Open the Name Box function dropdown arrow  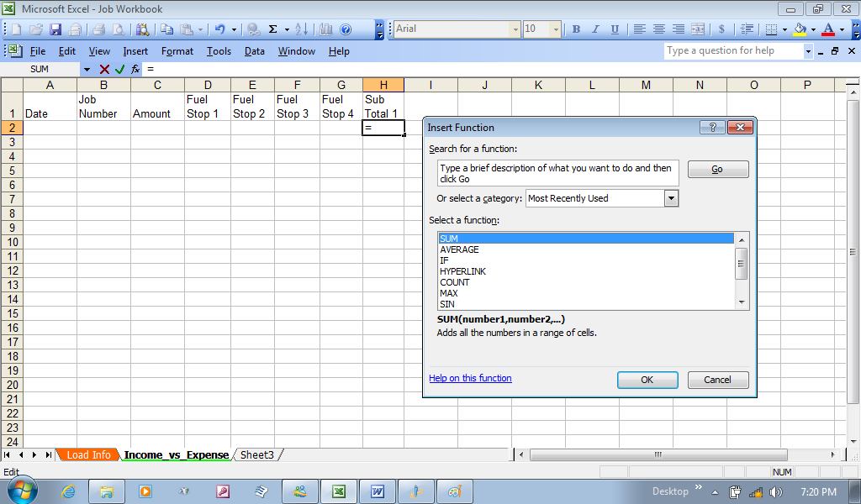pyautogui.click(x=86, y=69)
